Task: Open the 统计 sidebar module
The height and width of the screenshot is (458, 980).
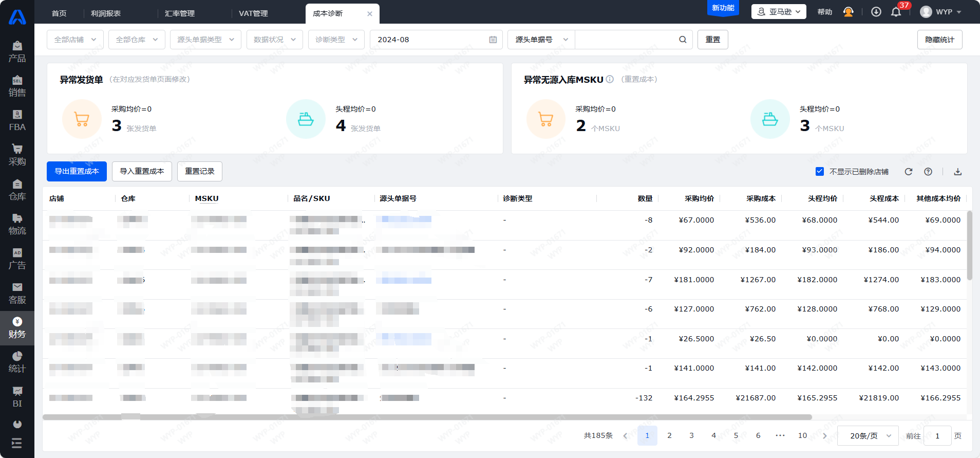Action: coord(17,362)
